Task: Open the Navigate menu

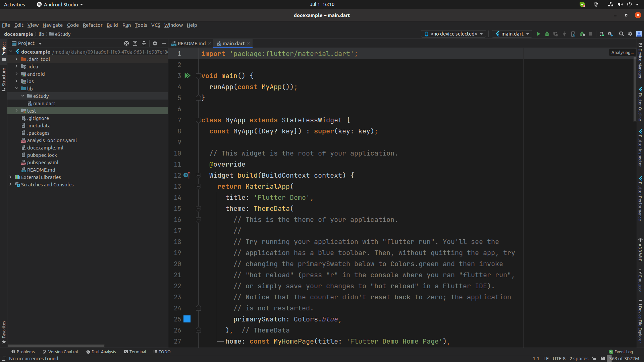Action: tap(52, 25)
